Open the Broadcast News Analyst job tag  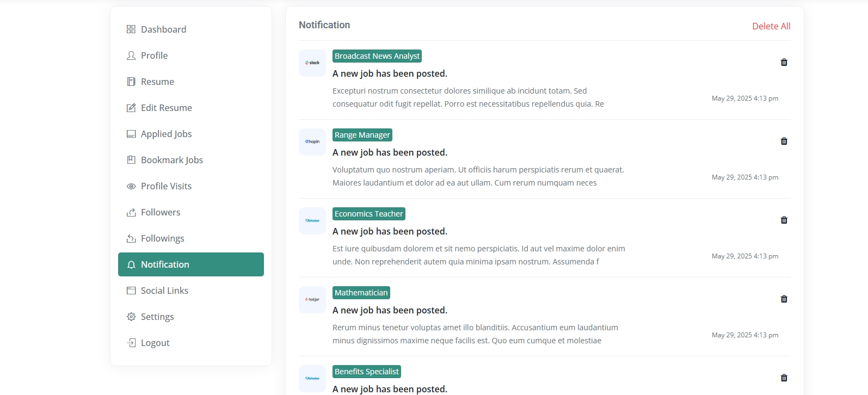coord(377,56)
